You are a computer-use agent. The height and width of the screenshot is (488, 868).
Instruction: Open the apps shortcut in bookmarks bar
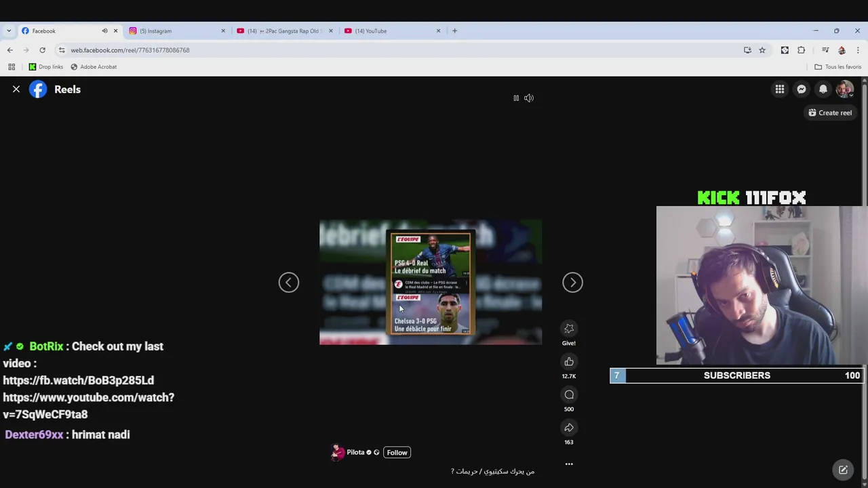coord(12,67)
